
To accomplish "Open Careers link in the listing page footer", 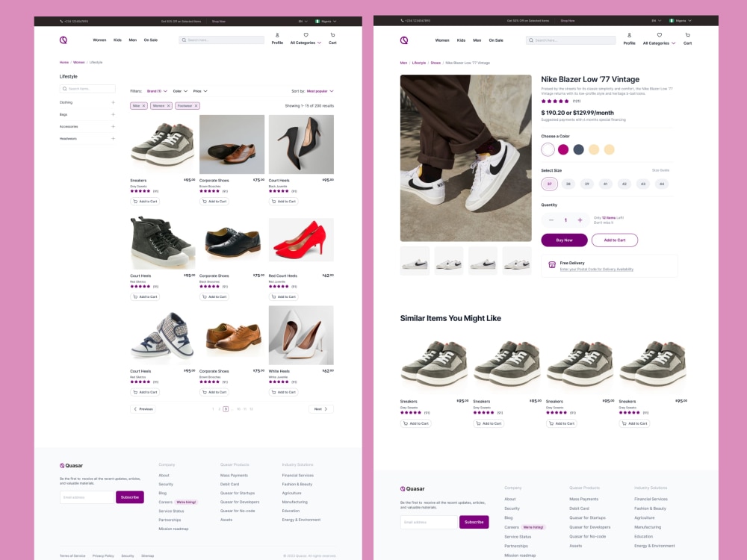I will 165,502.
